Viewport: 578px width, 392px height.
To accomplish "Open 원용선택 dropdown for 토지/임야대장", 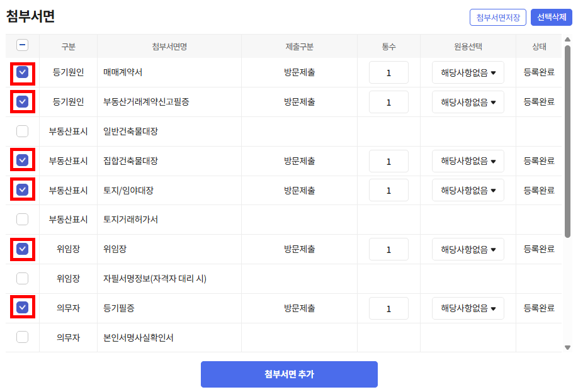I will pyautogui.click(x=468, y=190).
